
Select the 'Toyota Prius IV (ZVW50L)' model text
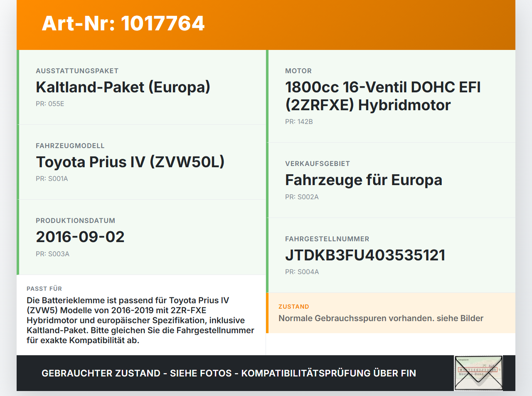tap(130, 162)
